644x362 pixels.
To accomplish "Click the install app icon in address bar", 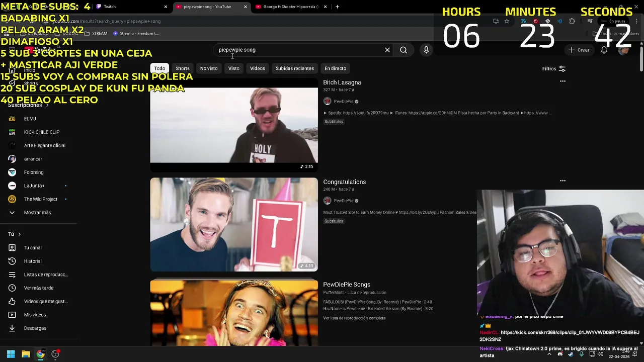I will pos(496,21).
